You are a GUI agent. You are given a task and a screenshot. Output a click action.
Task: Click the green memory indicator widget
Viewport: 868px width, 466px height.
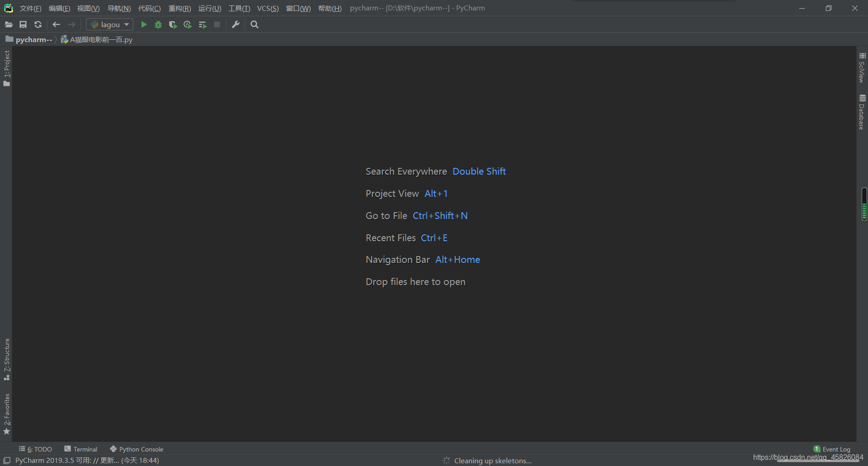click(864, 204)
